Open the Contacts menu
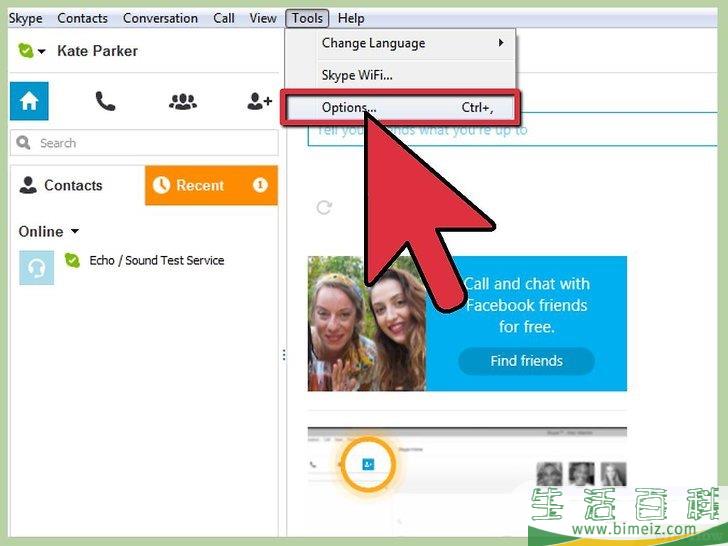 tap(82, 19)
